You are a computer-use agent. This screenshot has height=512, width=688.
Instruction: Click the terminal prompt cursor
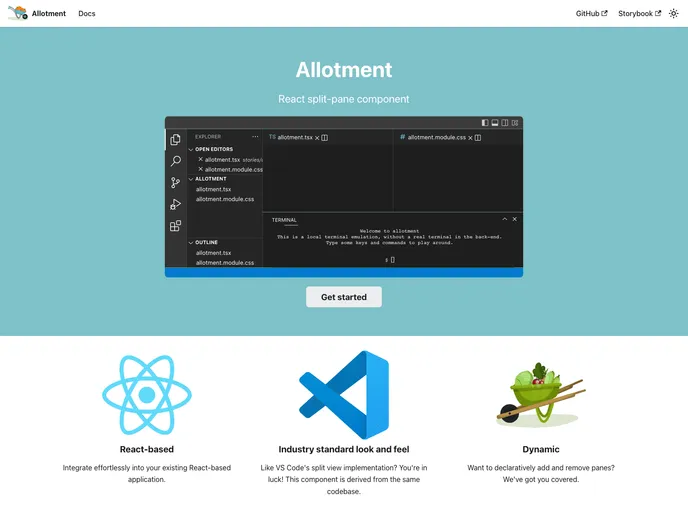click(x=392, y=260)
